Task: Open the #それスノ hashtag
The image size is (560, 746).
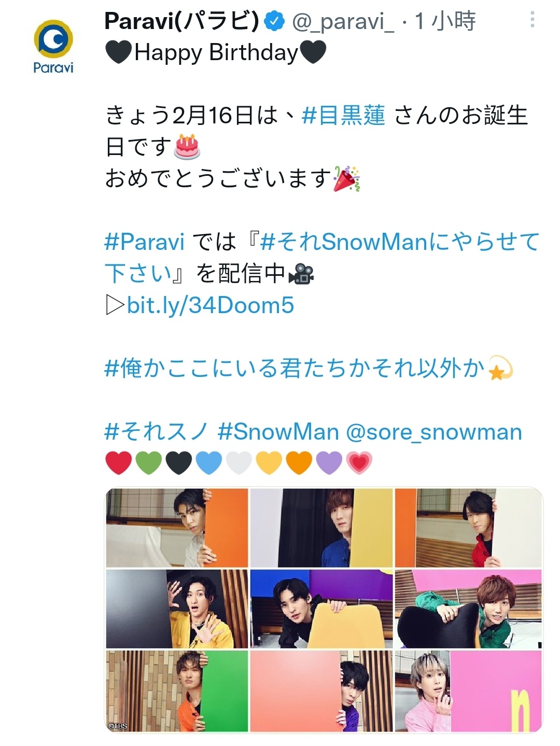Action: coord(156,432)
